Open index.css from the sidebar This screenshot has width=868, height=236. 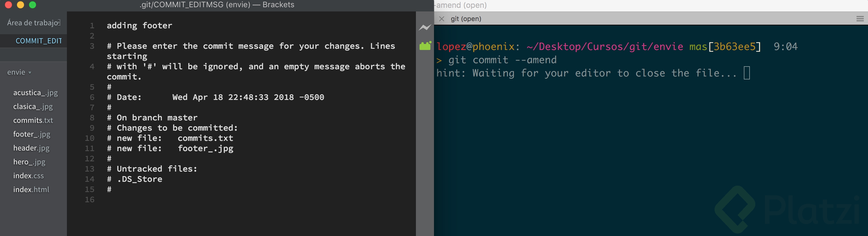click(28, 176)
